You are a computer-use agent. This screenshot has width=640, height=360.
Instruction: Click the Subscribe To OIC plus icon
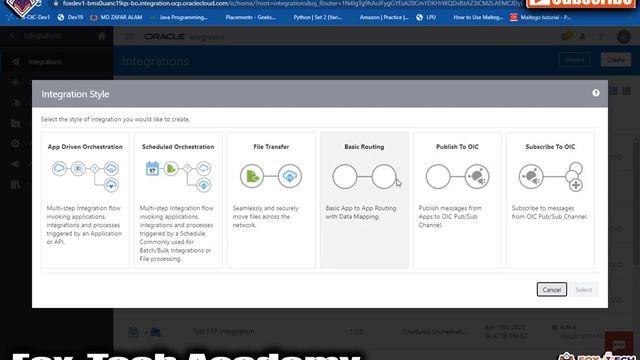[576, 185]
